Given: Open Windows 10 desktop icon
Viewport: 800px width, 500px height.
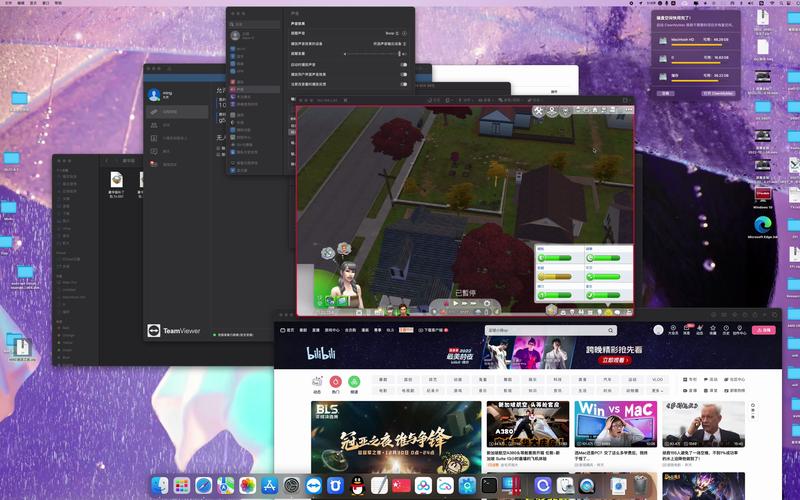Looking at the screenshot, I should tap(763, 194).
